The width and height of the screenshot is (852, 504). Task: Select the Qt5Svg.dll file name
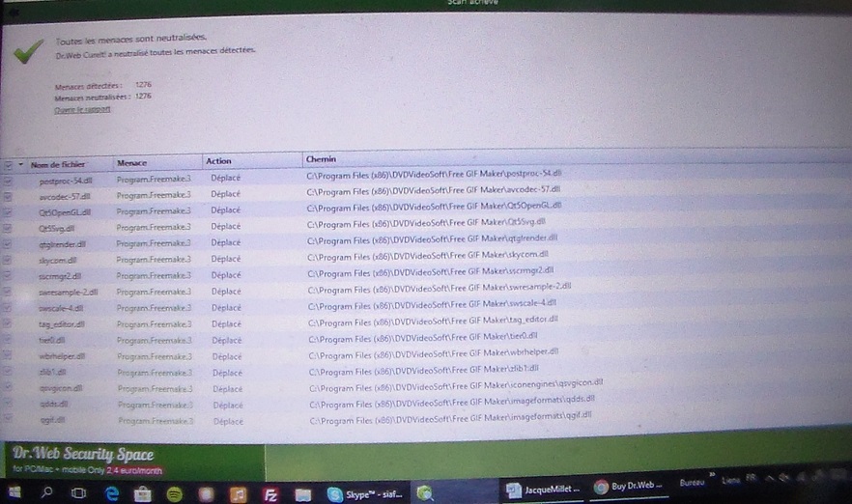[x=56, y=229]
